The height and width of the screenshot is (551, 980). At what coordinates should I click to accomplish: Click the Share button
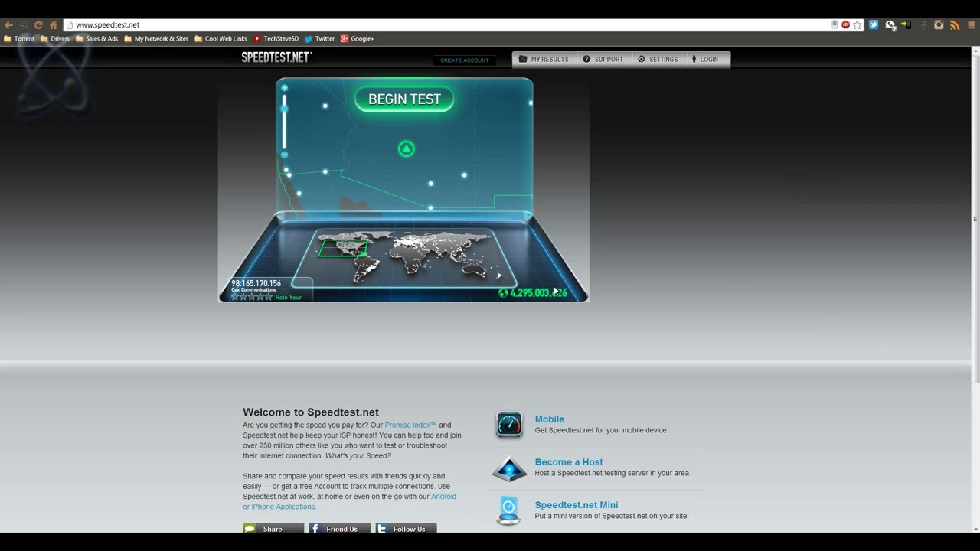click(273, 528)
